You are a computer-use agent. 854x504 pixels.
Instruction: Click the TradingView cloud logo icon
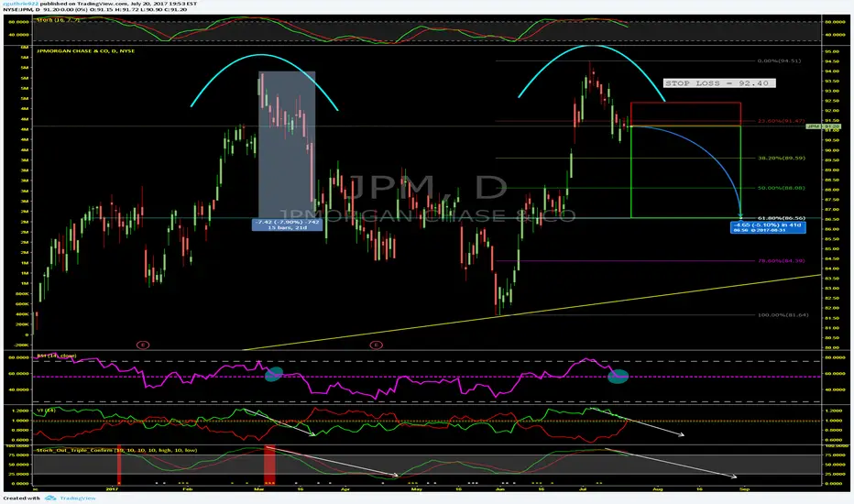pos(50,498)
